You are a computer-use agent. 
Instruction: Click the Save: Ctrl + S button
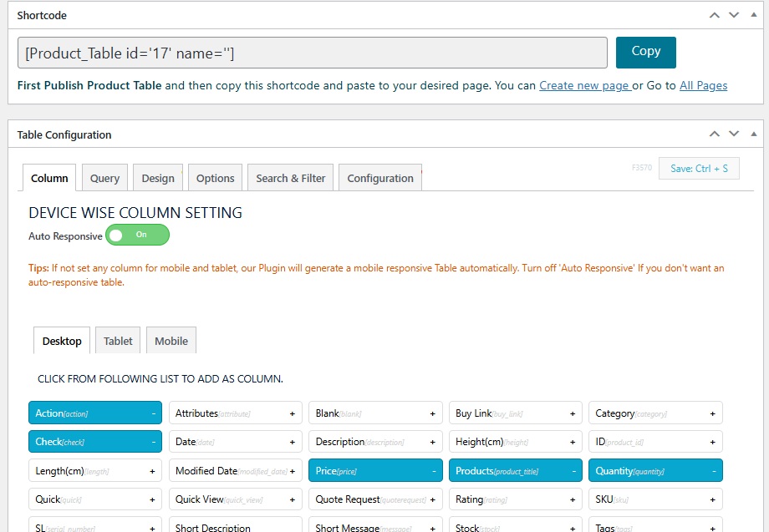(699, 169)
